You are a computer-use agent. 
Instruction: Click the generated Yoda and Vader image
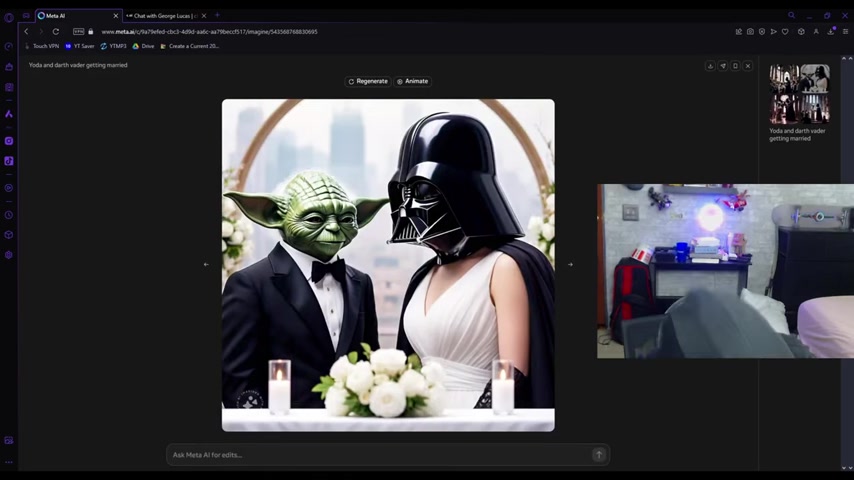[388, 265]
